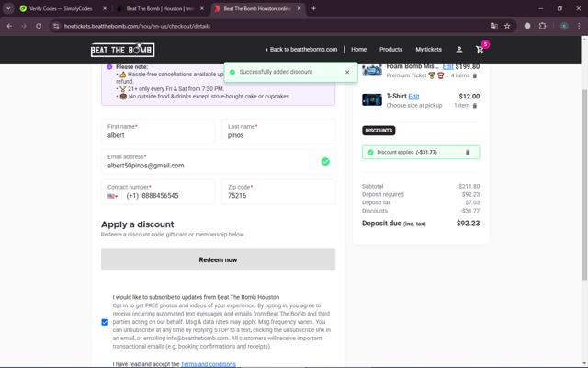Reload the checkout page
Viewport: 588px width, 368px height.
tap(39, 26)
